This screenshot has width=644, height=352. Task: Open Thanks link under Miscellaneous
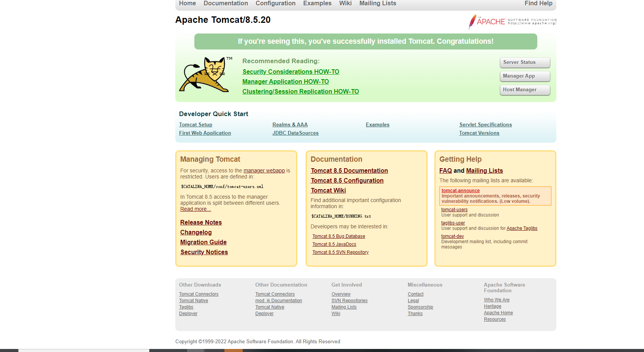415,314
